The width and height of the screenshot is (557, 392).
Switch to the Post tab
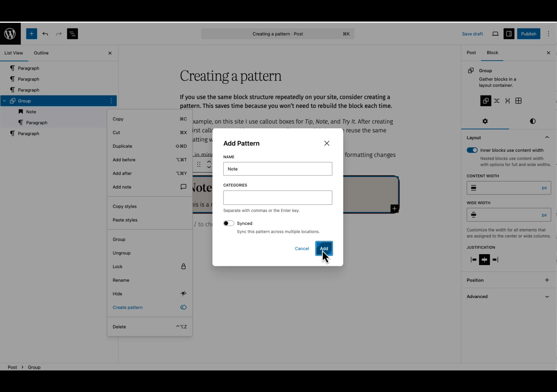(471, 53)
